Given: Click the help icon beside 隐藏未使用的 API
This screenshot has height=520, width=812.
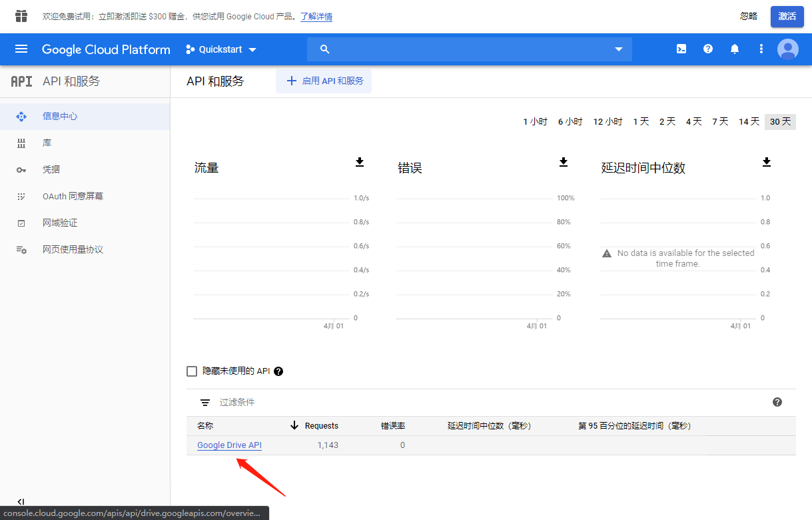Looking at the screenshot, I should [x=278, y=371].
